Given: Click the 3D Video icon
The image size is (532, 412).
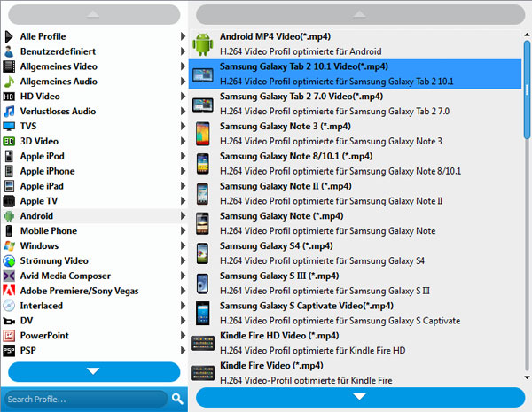Looking at the screenshot, I should [x=9, y=141].
